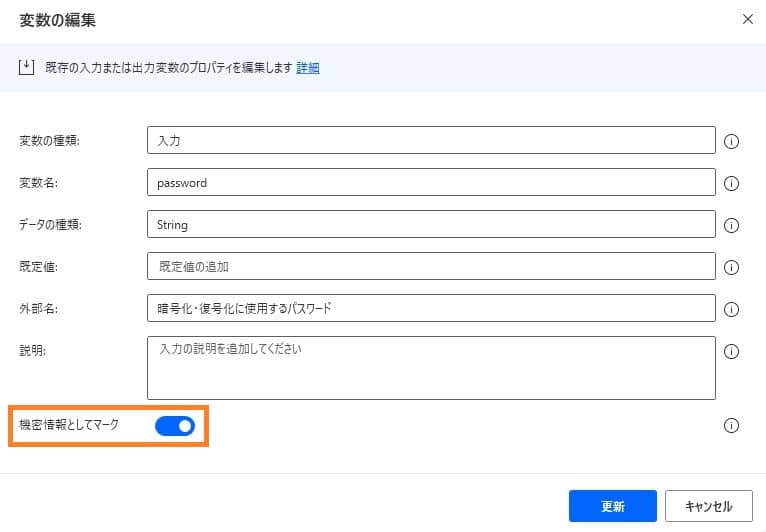Click the 変数名: label
This screenshot has width=766, height=532.
[x=39, y=183]
